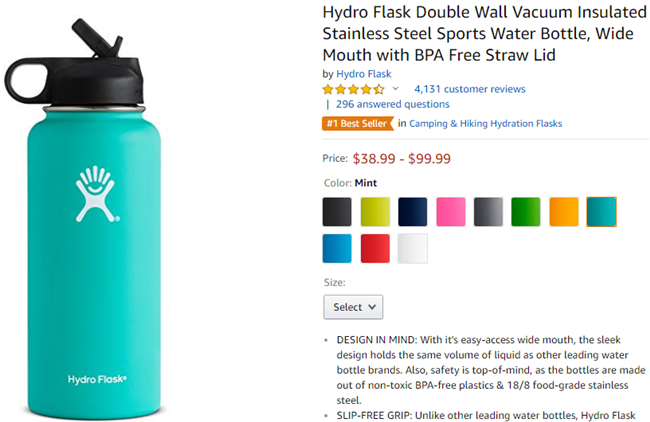Viewport: 650px width, 422px height.
Task: Choose the light blue color swatch
Action: 337,249
